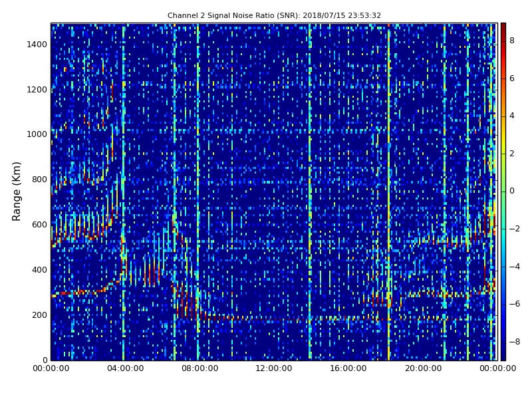Click the dark red top of the colorbar
This screenshot has width=532, height=399.
503,27
